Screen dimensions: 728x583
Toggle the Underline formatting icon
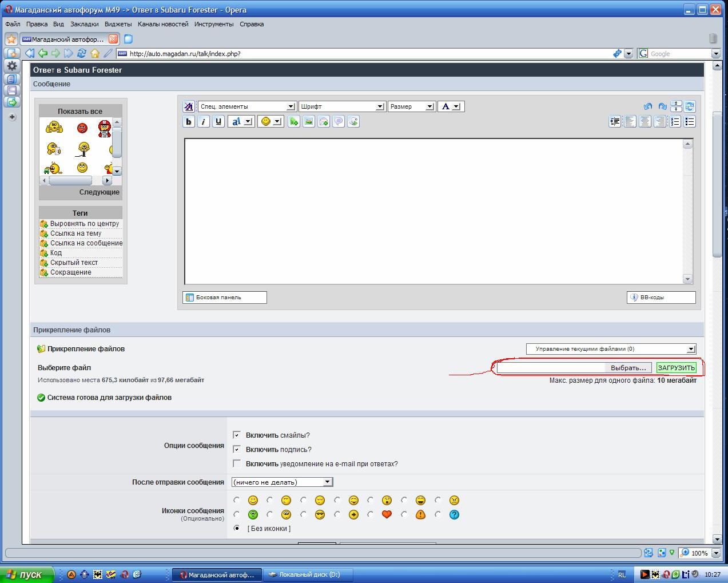[218, 121]
